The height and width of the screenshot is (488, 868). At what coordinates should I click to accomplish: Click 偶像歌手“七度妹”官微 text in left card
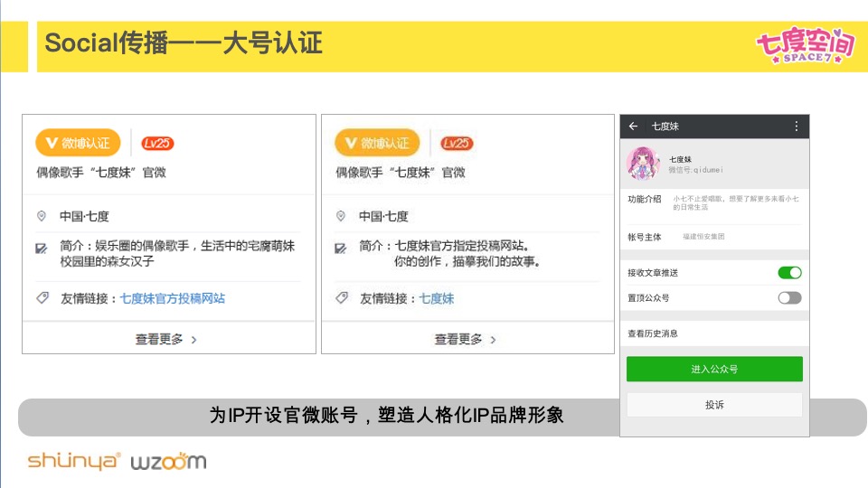(x=101, y=173)
